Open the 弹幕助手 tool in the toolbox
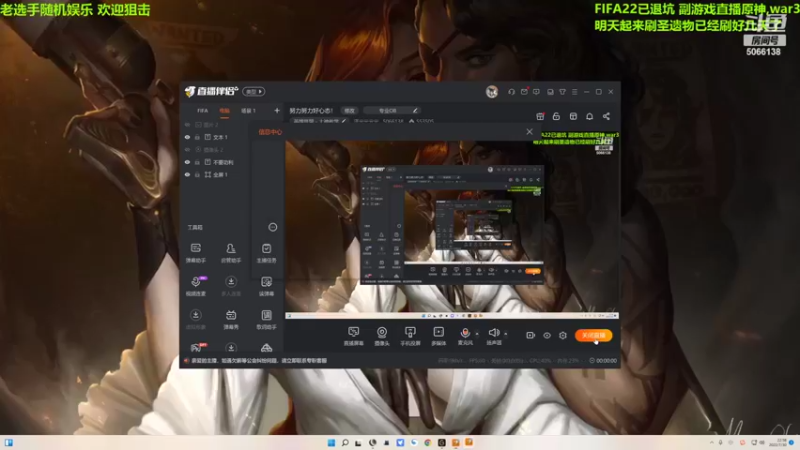The height and width of the screenshot is (450, 800). pyautogui.click(x=195, y=253)
